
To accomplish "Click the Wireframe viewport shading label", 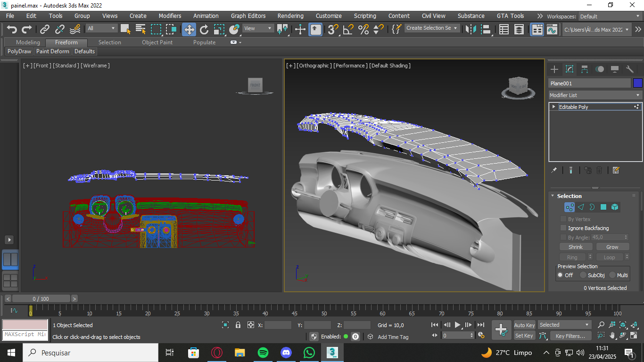I will (95, 66).
